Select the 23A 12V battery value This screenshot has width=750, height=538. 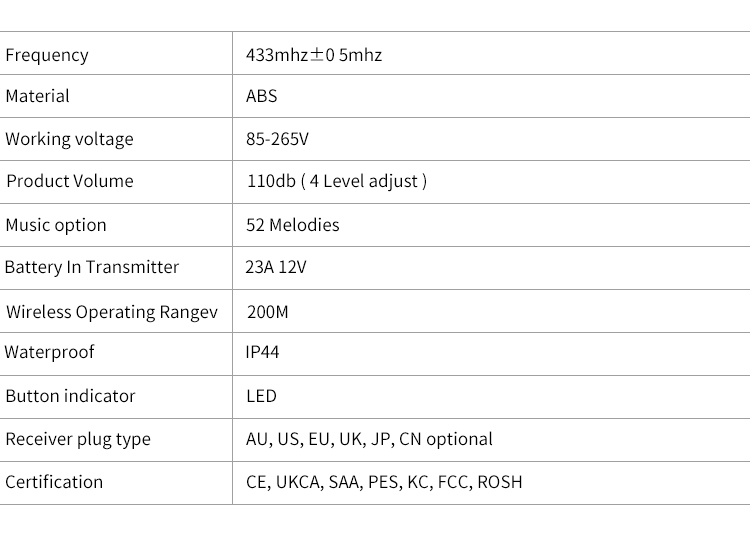(x=276, y=267)
